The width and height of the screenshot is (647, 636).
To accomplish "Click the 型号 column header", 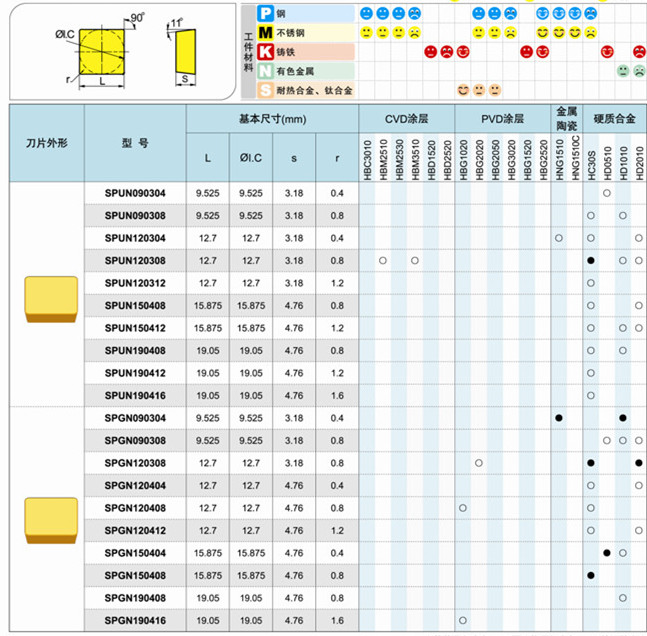I will [x=135, y=143].
